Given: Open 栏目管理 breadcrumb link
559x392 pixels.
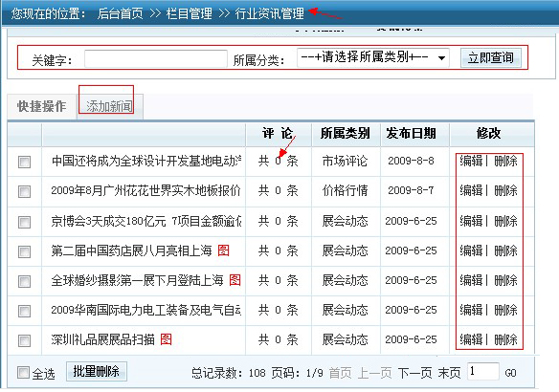Looking at the screenshot, I should [189, 13].
